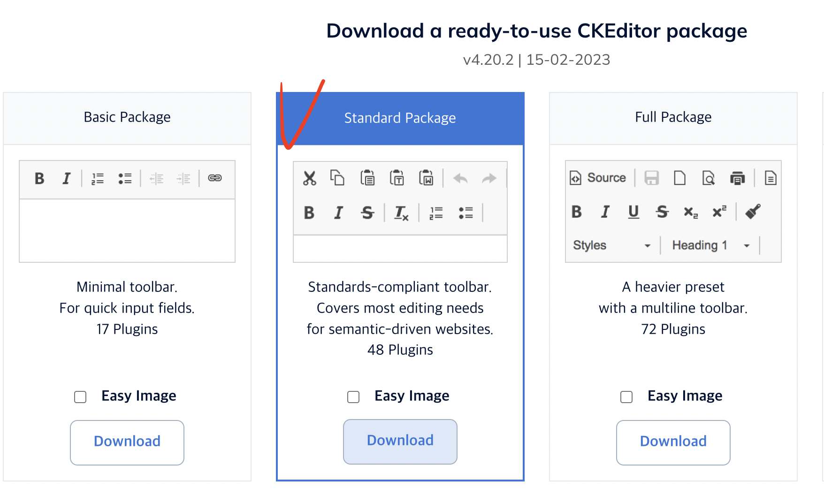Viewport: 824px width, 504px height.
Task: Click Source button in Full Package preview
Action: (x=598, y=178)
